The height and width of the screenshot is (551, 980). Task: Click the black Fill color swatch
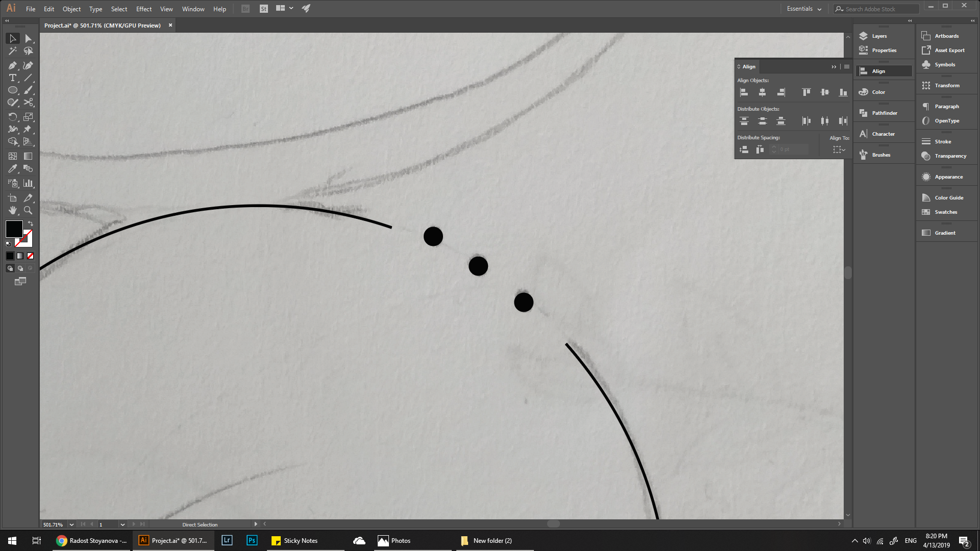click(14, 229)
